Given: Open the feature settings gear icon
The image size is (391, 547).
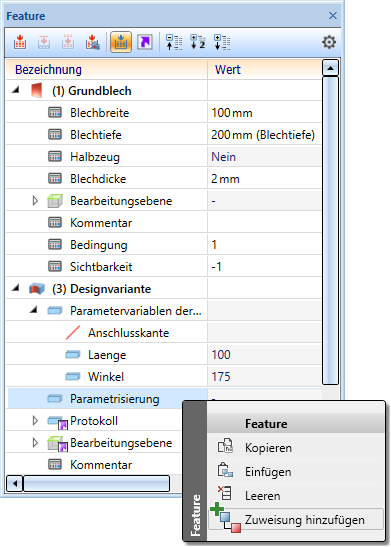Looking at the screenshot, I should pos(329,42).
